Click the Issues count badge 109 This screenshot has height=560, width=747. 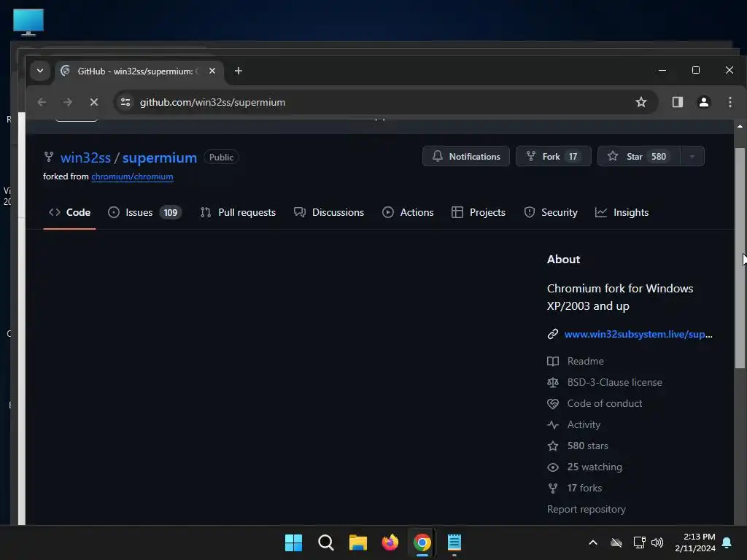pos(171,212)
